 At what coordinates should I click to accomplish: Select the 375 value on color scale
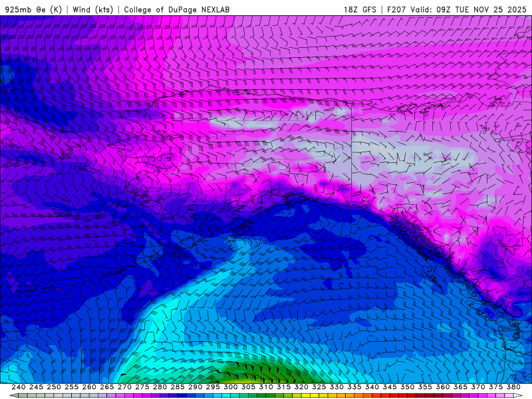click(495, 387)
